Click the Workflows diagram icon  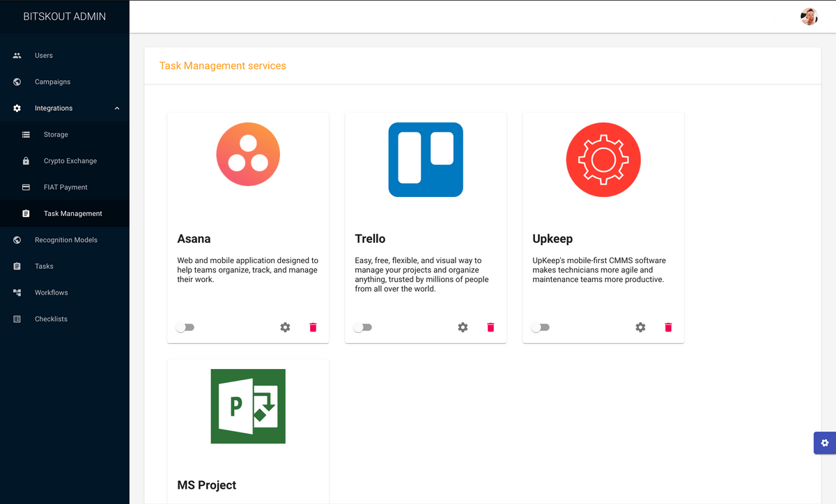click(17, 293)
